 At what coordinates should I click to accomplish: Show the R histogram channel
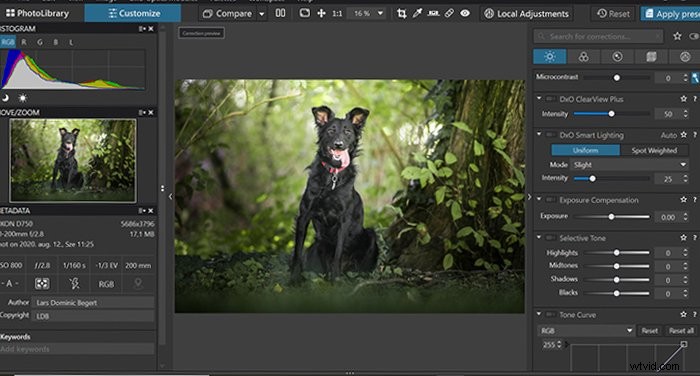tap(24, 42)
